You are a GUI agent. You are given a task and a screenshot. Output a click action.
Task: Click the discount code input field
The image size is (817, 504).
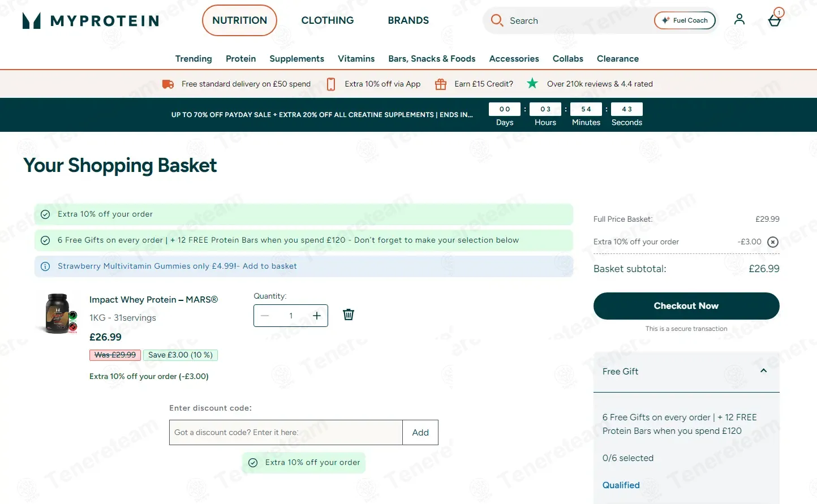click(x=286, y=433)
